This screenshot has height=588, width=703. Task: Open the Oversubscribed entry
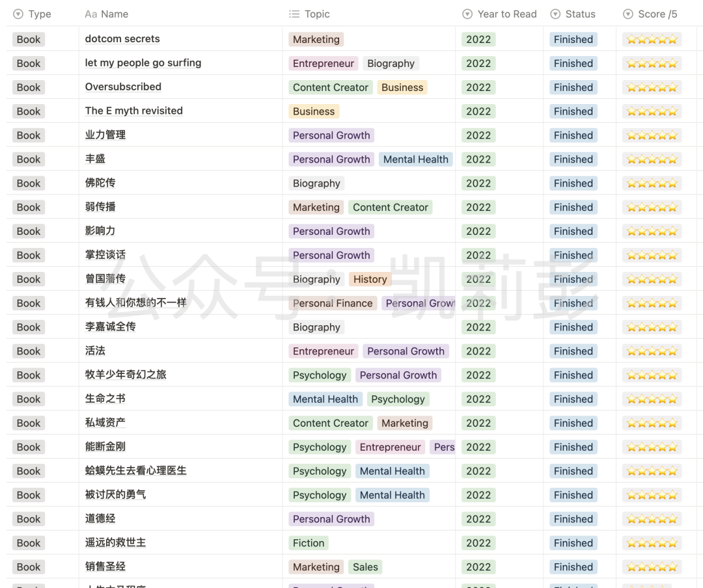[x=123, y=87]
